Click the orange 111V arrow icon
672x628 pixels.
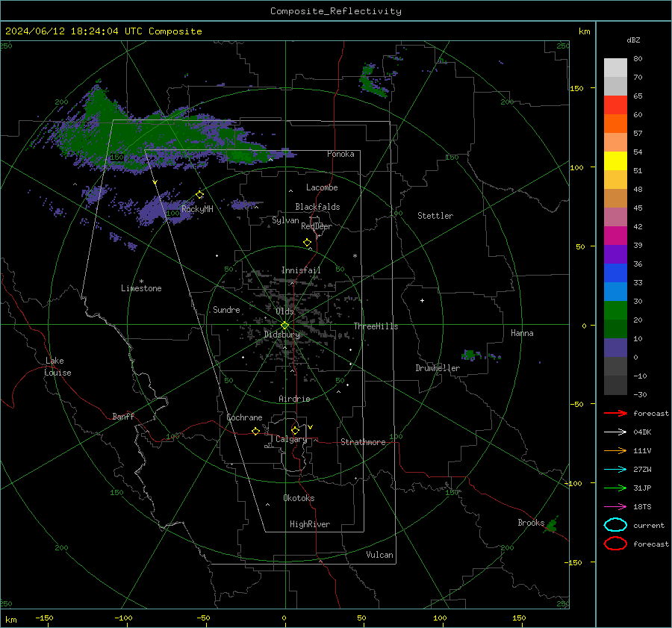point(615,450)
